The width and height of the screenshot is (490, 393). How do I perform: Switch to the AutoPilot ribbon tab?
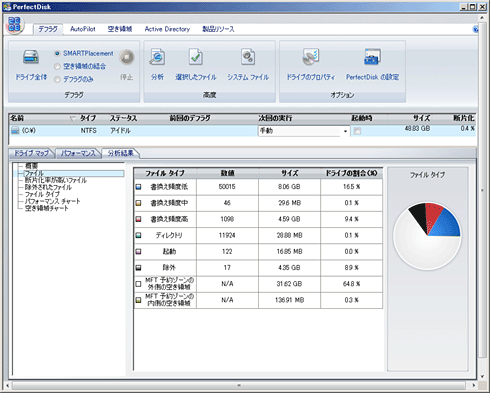coord(83,29)
